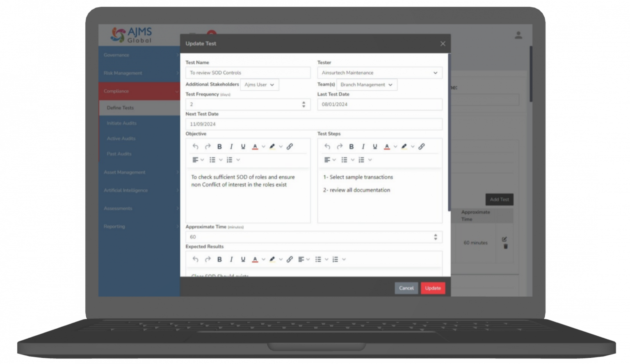The image size is (630, 364).
Task: Open highlight color in Test Steps toolbar
Action: pos(404,147)
